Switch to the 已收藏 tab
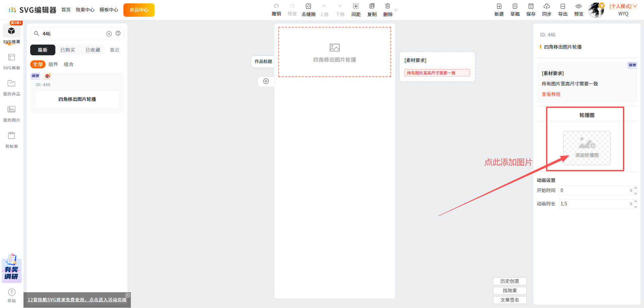Viewport: 644px width, 308px height. [x=93, y=50]
